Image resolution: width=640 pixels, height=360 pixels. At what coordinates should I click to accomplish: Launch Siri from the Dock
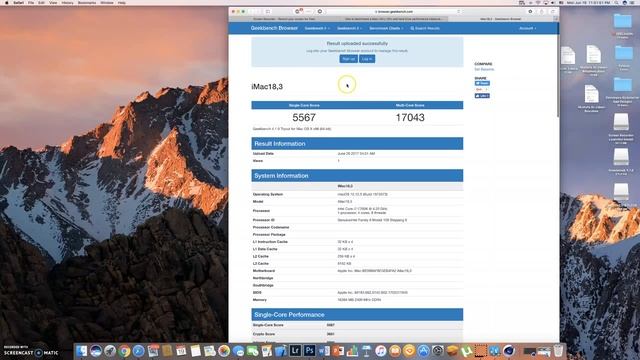click(x=96, y=351)
